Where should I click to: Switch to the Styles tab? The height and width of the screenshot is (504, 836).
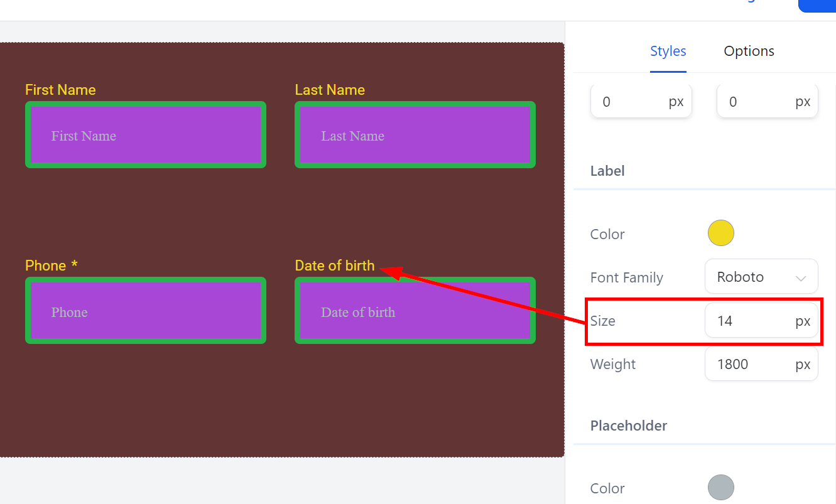point(668,51)
